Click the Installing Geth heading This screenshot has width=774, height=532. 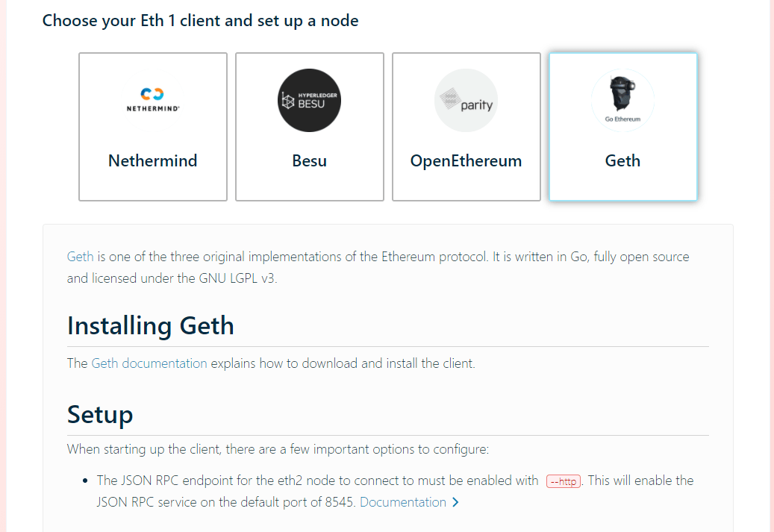pos(151,326)
